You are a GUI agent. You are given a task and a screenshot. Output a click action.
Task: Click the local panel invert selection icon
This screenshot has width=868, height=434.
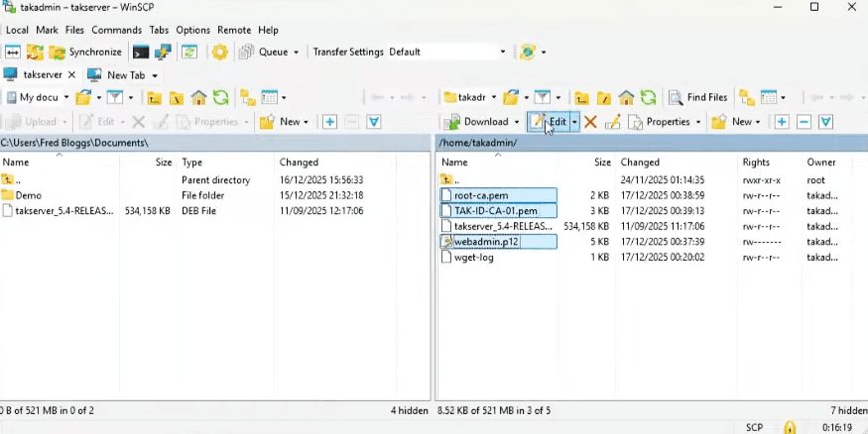point(374,122)
